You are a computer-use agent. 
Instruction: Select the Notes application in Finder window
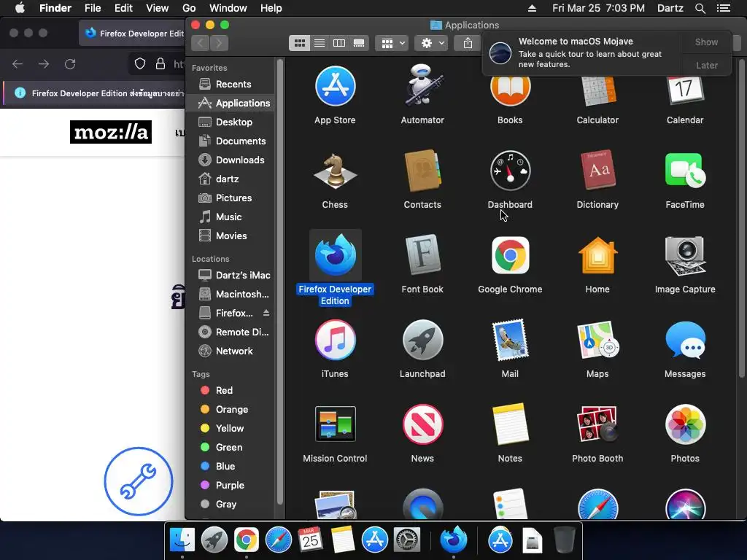pos(510,424)
